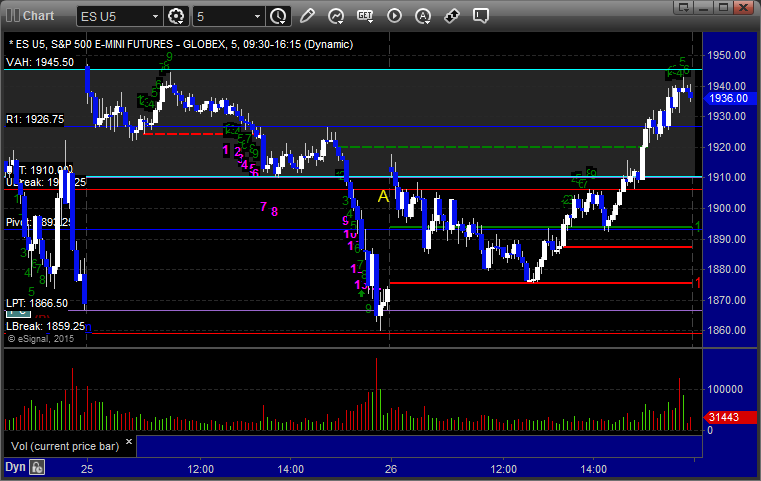This screenshot has width=761, height=481.
Task: Click 14:00 label on the 26th
Action: point(594,469)
